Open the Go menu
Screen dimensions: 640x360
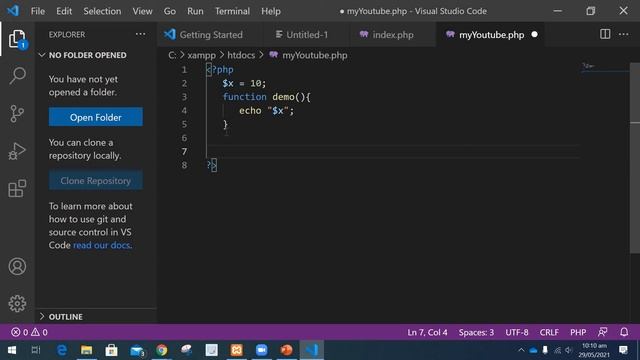[x=170, y=11]
